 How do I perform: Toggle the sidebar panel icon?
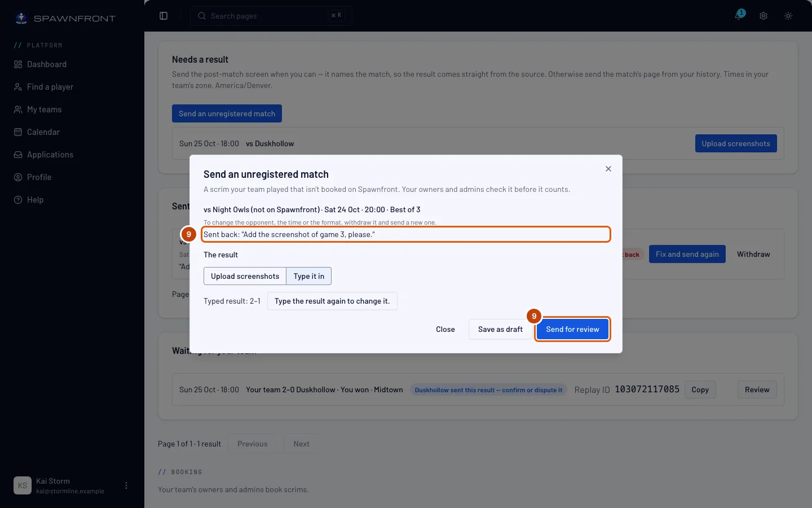tap(164, 16)
